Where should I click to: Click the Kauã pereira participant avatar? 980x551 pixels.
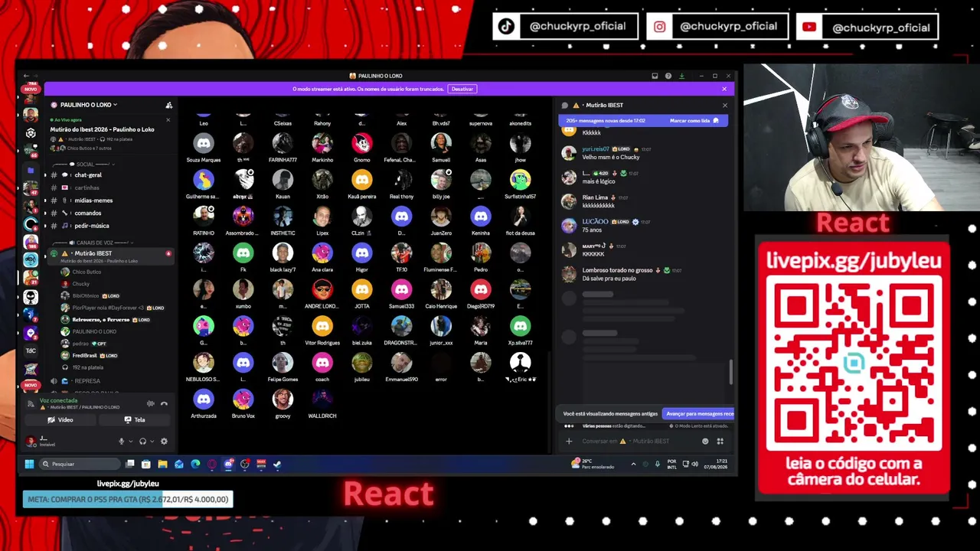[362, 180]
